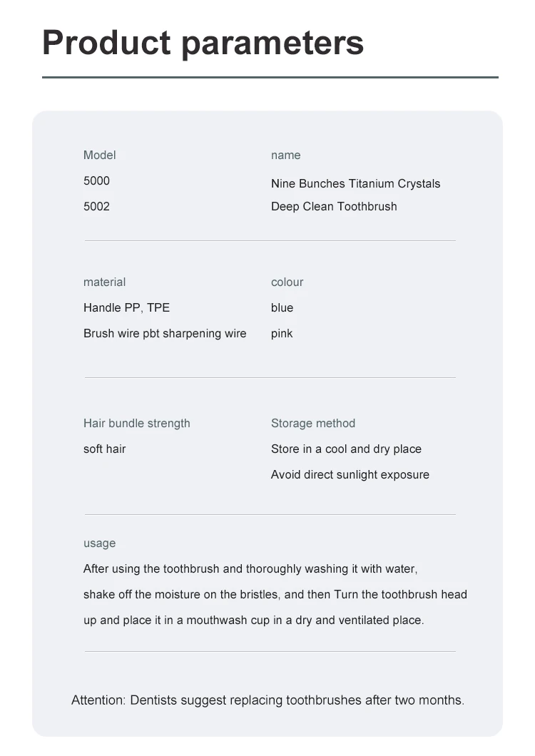Image resolution: width=535 pixels, height=756 pixels.
Task: Click "Store in a cool and dry place"
Action: [346, 449]
